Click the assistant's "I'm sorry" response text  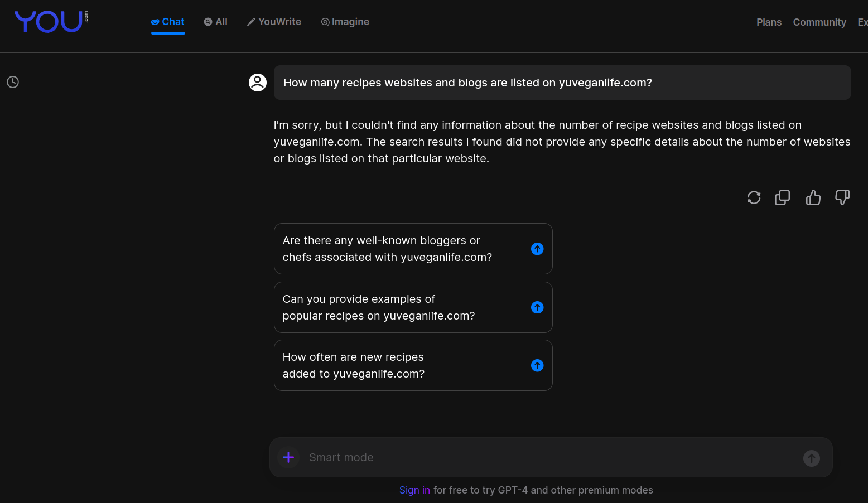[562, 142]
